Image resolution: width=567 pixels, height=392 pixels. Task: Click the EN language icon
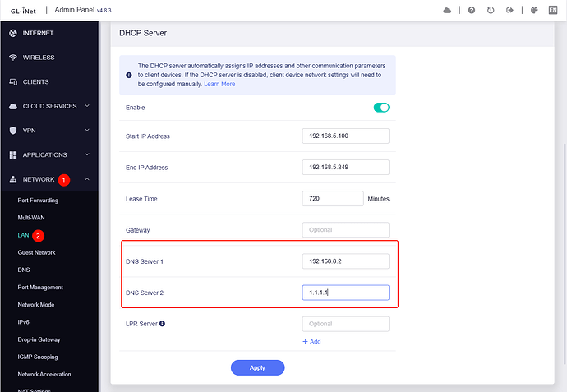tap(552, 11)
